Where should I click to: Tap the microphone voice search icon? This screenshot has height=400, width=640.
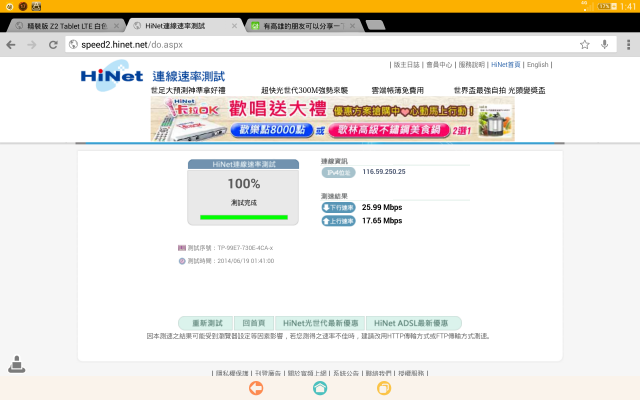(x=604, y=44)
